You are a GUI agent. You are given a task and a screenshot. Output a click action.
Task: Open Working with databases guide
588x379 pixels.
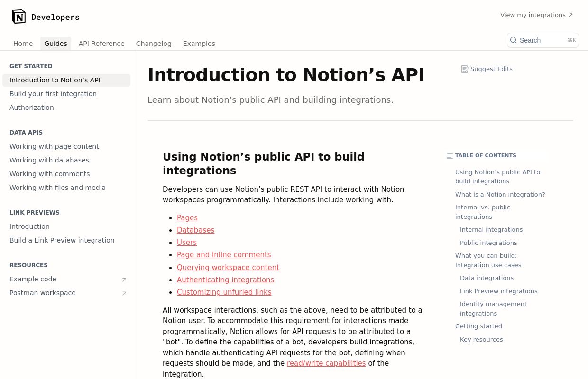click(x=66, y=160)
